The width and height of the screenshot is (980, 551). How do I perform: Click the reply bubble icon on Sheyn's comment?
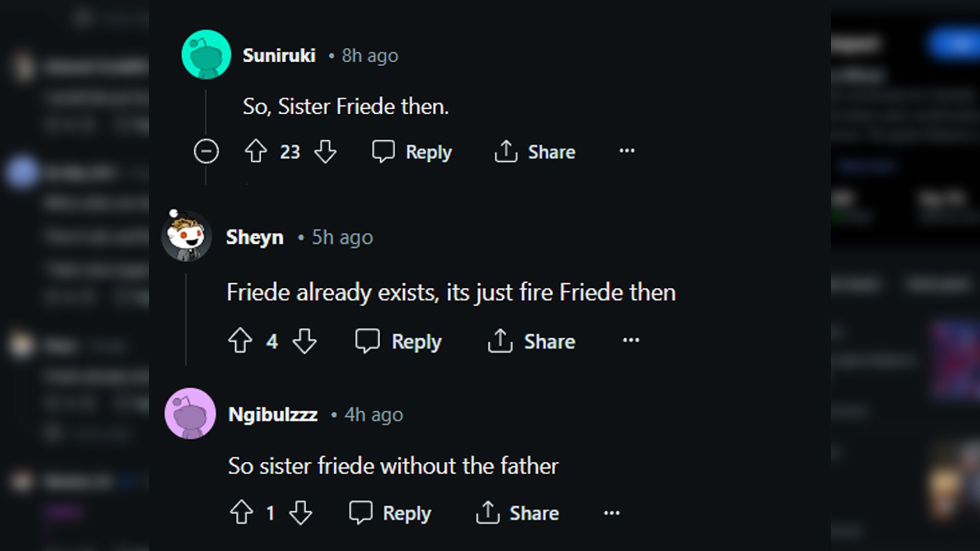[x=367, y=342]
